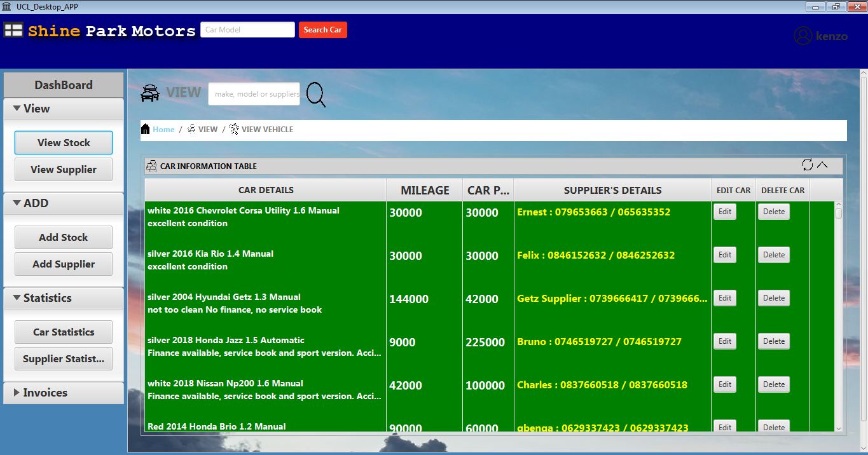The image size is (868, 455).
Task: Delete the Nissan Np200 row
Action: [x=774, y=384]
